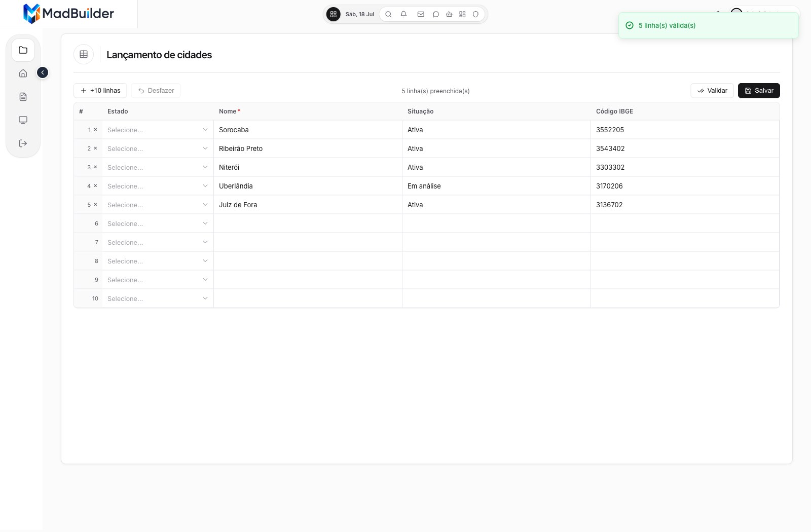Open the folder icon in sidebar
Screen dimensions: 811x532
click(x=23, y=50)
